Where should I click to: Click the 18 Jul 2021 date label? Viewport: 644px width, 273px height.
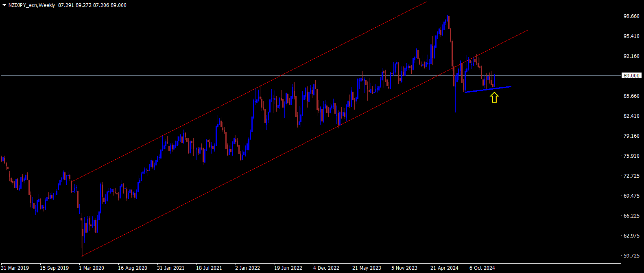click(209, 268)
